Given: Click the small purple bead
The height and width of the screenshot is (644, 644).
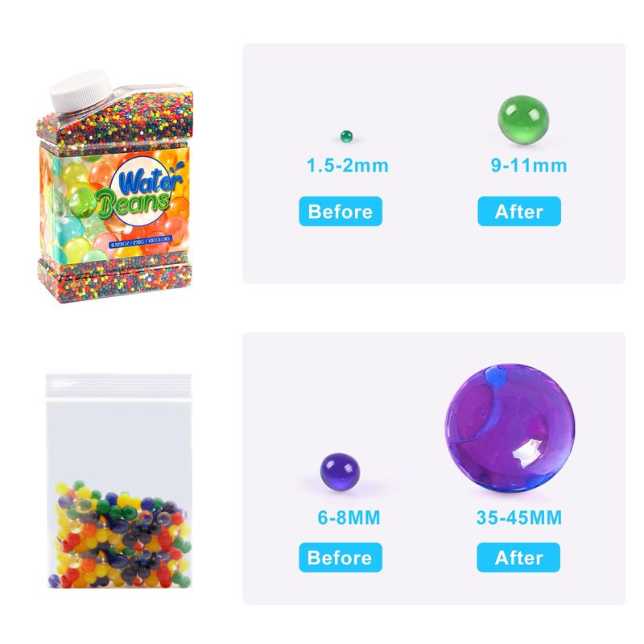Looking at the screenshot, I should [340, 472].
